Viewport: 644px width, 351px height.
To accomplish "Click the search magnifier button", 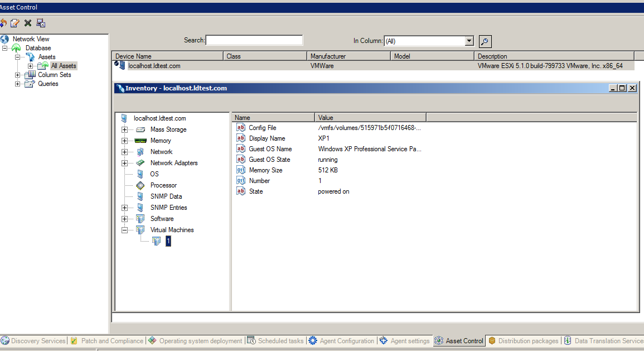I will (484, 41).
